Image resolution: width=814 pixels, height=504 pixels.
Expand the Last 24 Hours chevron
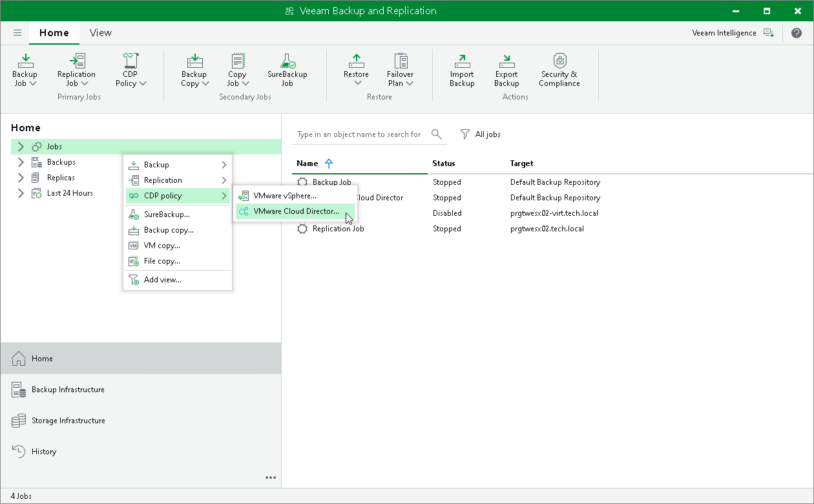[21, 193]
